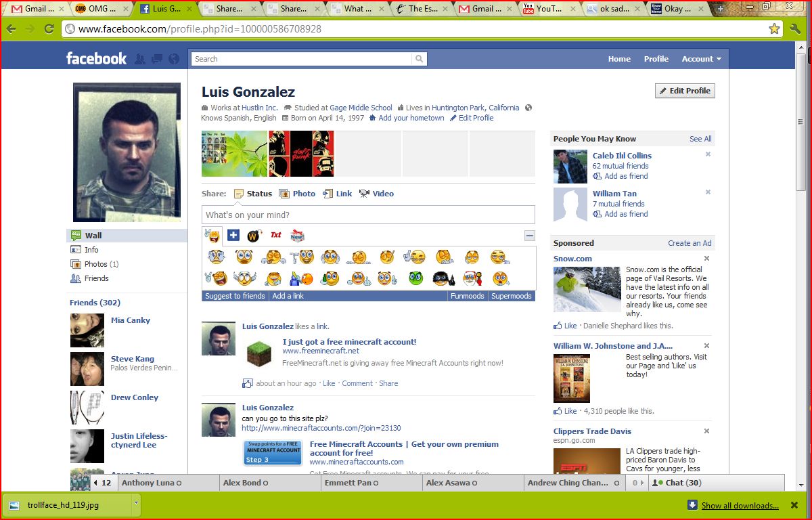Choose the Video share option
812x520 pixels.
(x=376, y=194)
